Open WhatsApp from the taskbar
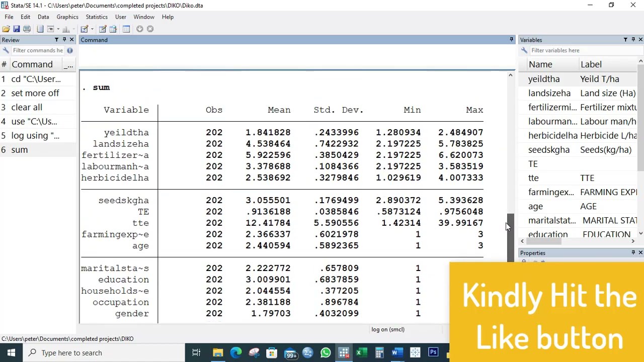Image resolution: width=644 pixels, height=362 pixels. [326, 352]
